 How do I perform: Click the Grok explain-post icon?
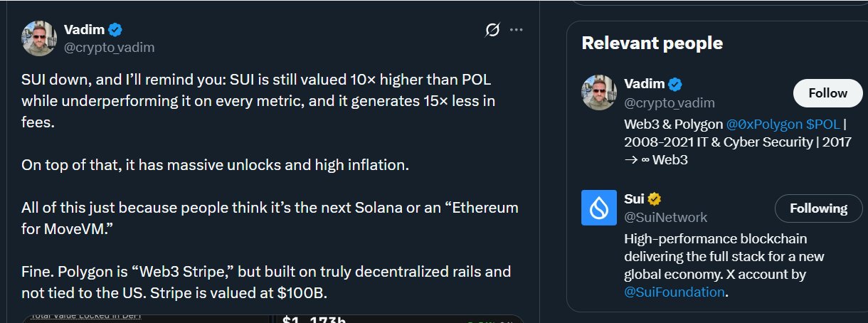492,30
